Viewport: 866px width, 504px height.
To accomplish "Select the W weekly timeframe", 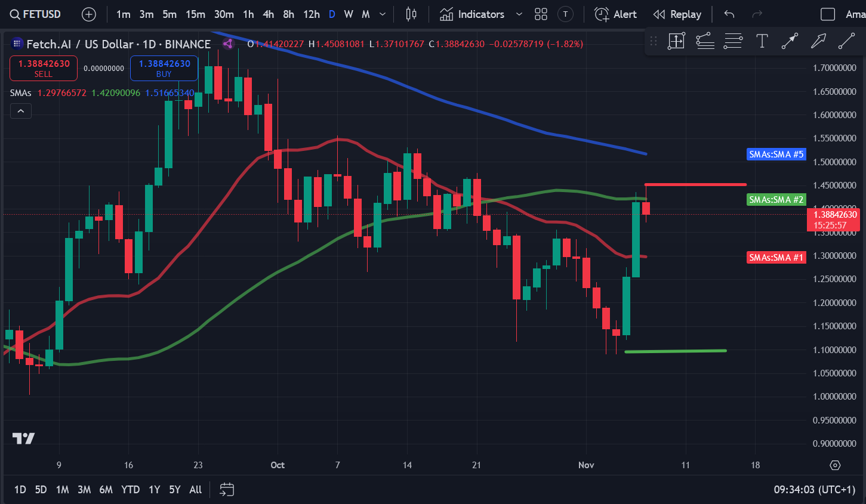I will tap(349, 14).
